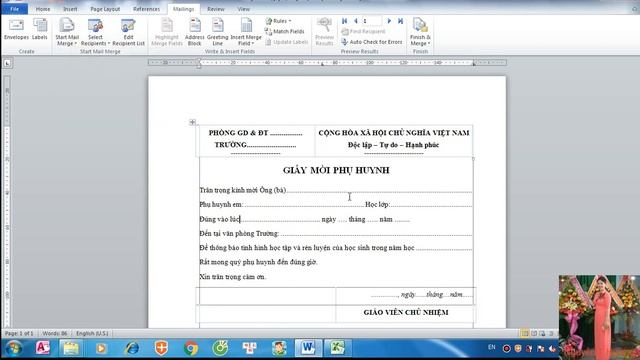Image resolution: width=640 pixels, height=360 pixels.
Task: Open the Finish & Merge dropdown
Action: (x=420, y=32)
